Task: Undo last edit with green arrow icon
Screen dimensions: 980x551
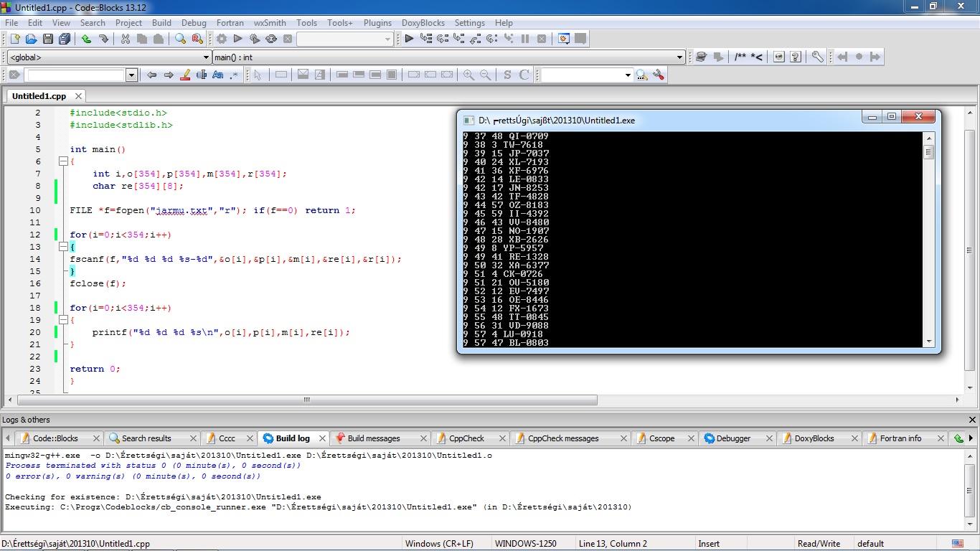Action: (x=86, y=39)
